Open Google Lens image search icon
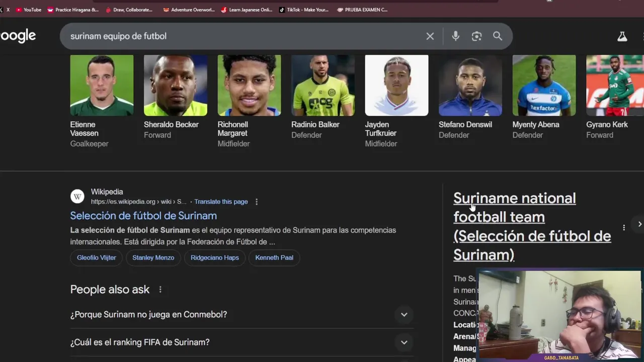Screen dimensions: 644x362 [476, 36]
